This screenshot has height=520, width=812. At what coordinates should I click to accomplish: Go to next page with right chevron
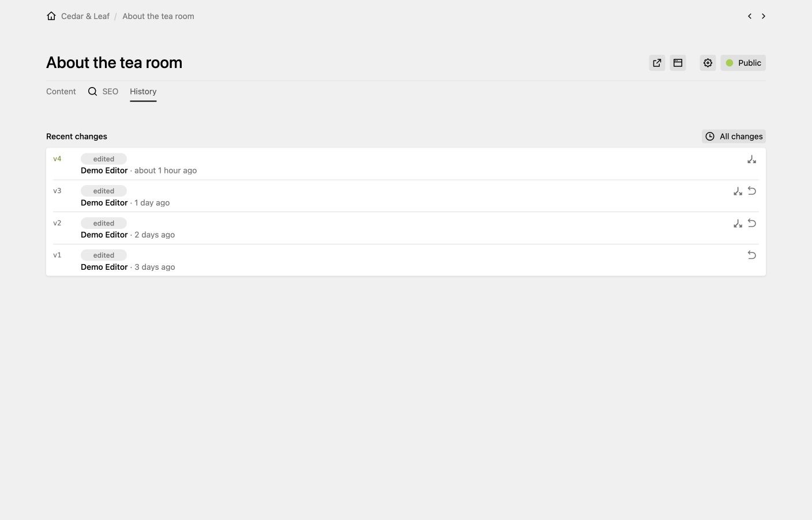pos(764,16)
